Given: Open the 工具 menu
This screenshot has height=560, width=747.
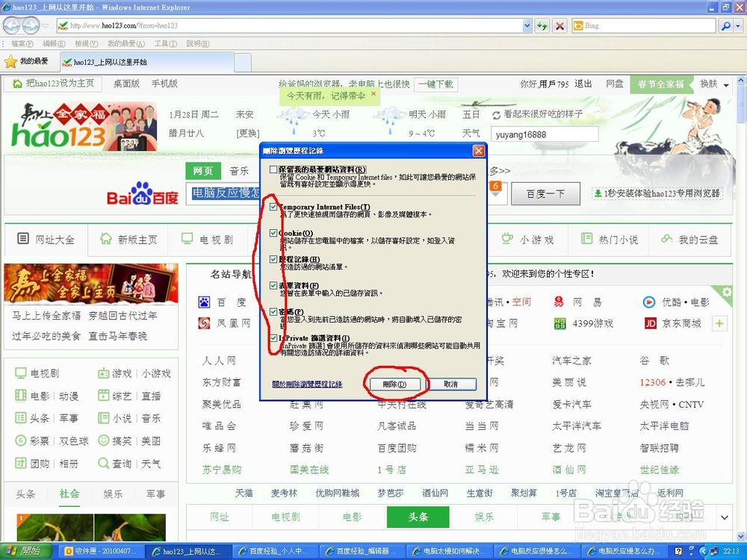Looking at the screenshot, I should click(x=165, y=43).
